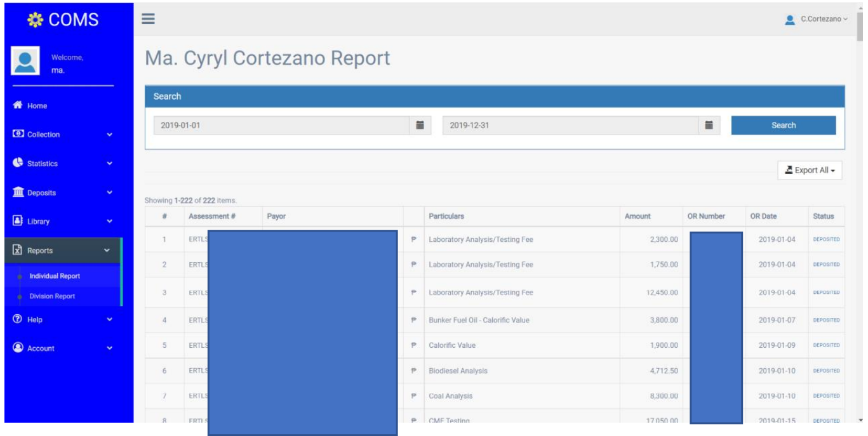Select the OR date 2019-01-09 cell
This screenshot has width=868, height=436.
[x=776, y=345]
